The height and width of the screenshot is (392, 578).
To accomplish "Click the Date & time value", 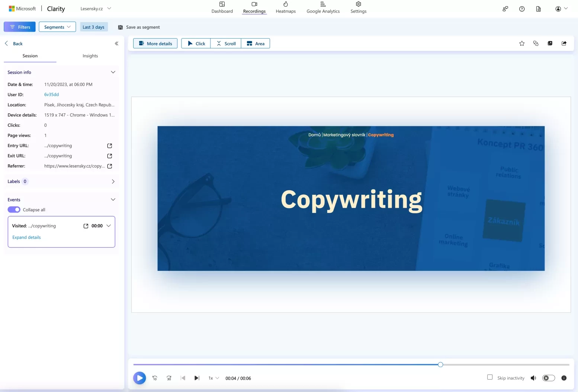I will pyautogui.click(x=68, y=84).
